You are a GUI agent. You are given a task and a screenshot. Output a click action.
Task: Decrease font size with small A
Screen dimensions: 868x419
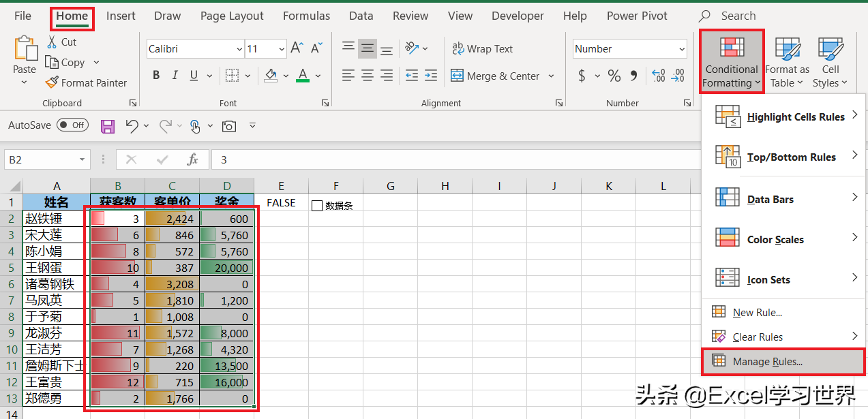316,48
